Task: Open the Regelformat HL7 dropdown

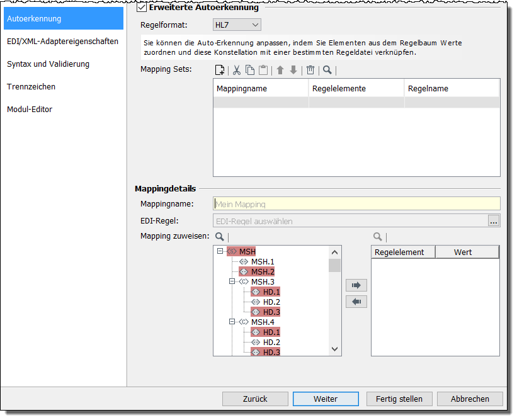Action: pos(237,25)
